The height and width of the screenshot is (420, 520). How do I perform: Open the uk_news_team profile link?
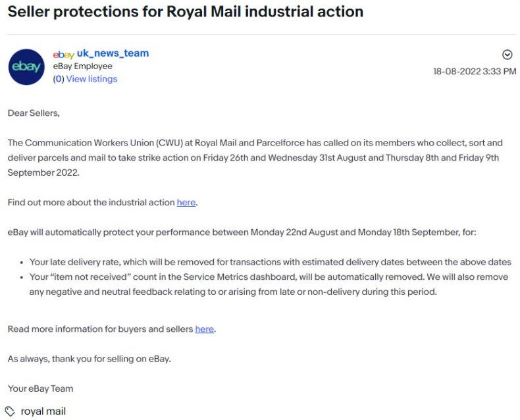pyautogui.click(x=113, y=53)
